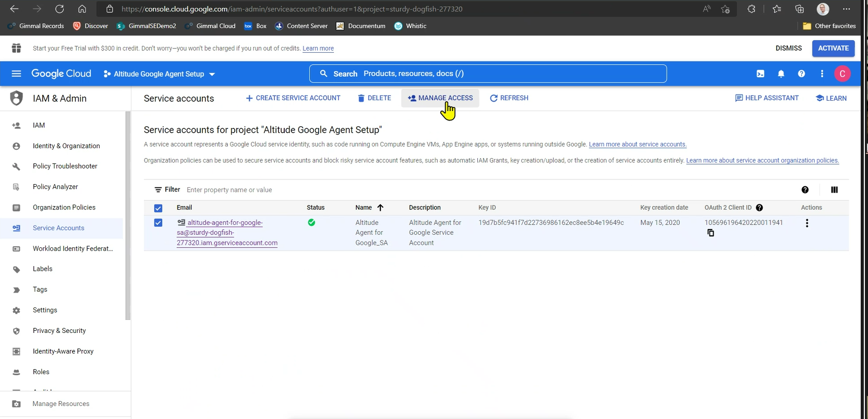Open Cloud Shell terminal icon
The width and height of the screenshot is (868, 419).
pyautogui.click(x=761, y=74)
